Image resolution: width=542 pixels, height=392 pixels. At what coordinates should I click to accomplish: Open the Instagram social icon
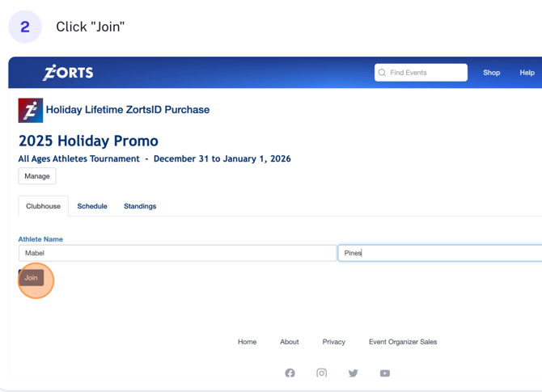[x=321, y=373]
